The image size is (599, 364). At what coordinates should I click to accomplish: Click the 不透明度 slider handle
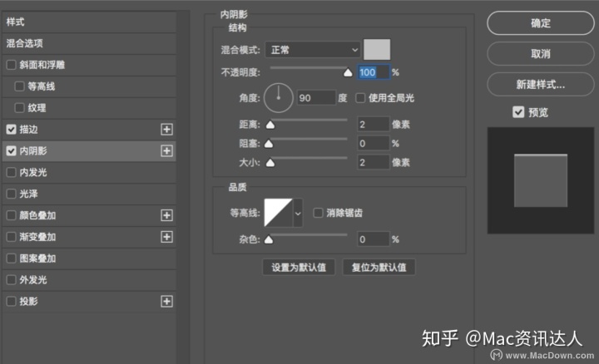pyautogui.click(x=348, y=72)
